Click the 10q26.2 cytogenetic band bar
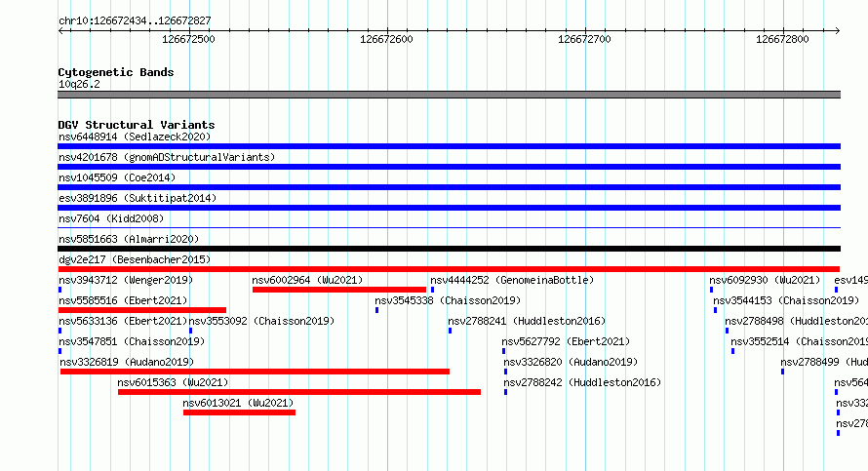Image resolution: width=868 pixels, height=471 pixels. click(x=449, y=95)
